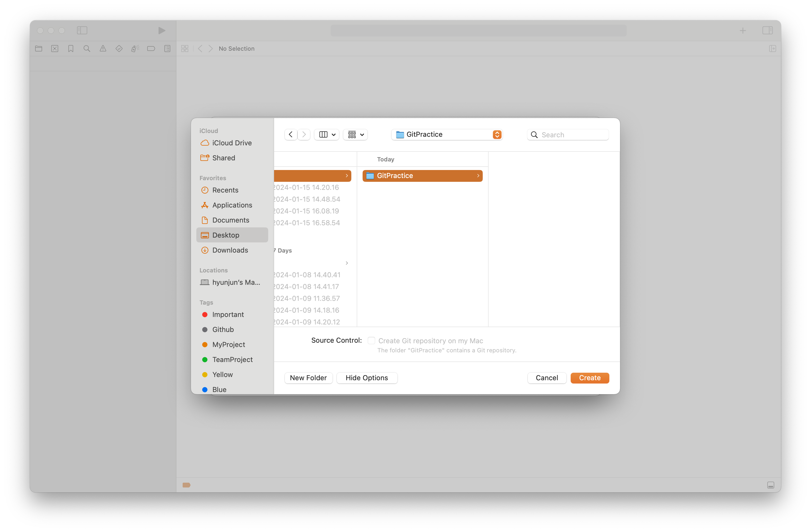Image resolution: width=811 pixels, height=532 pixels.
Task: Open the grouping options dropdown
Action: [355, 135]
